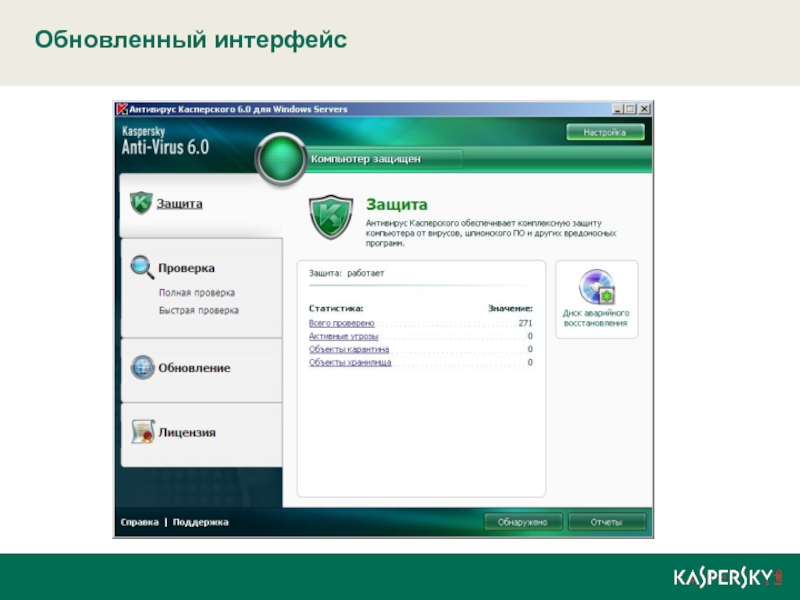Click the large shield icon beside the Защита heading
Viewport: 800px width, 600px height.
[331, 217]
